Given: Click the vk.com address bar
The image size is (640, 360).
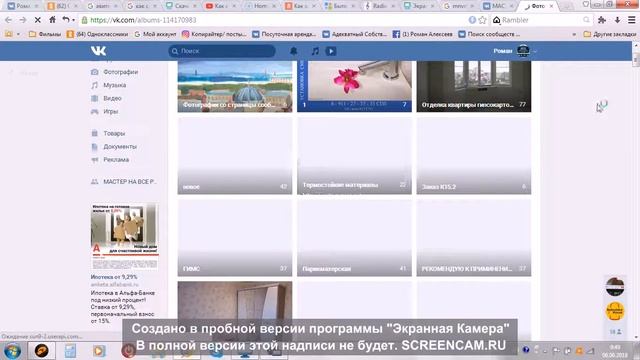Looking at the screenshot, I should [273, 20].
